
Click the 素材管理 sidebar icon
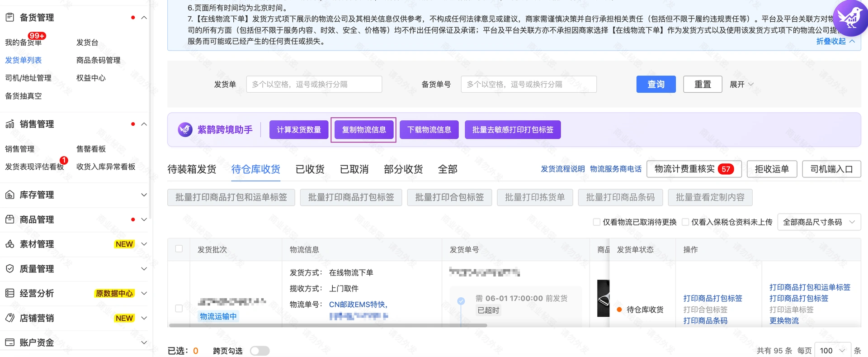pos(9,244)
